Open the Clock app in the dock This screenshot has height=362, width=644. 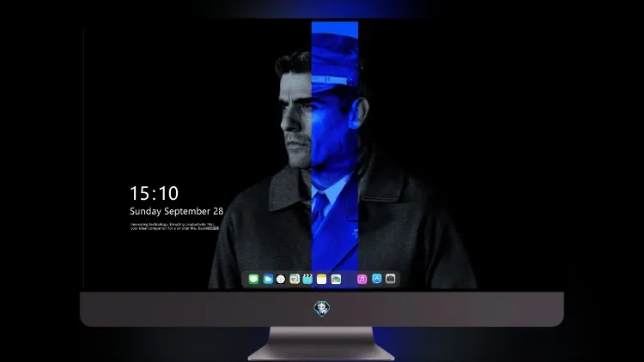281,279
